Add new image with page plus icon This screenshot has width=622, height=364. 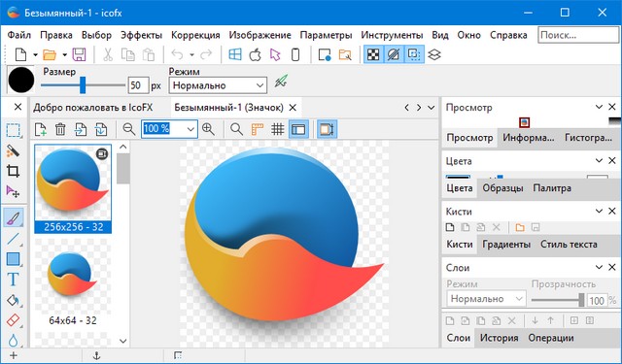(40, 129)
